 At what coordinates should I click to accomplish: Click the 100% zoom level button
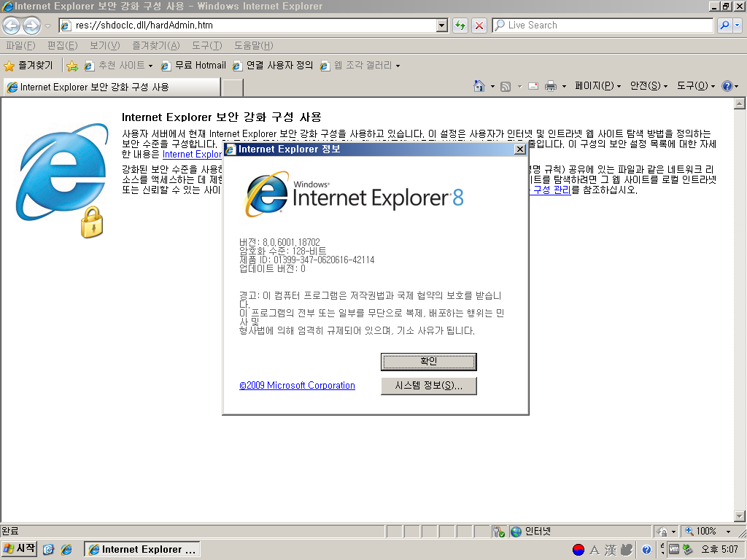pyautogui.click(x=702, y=531)
